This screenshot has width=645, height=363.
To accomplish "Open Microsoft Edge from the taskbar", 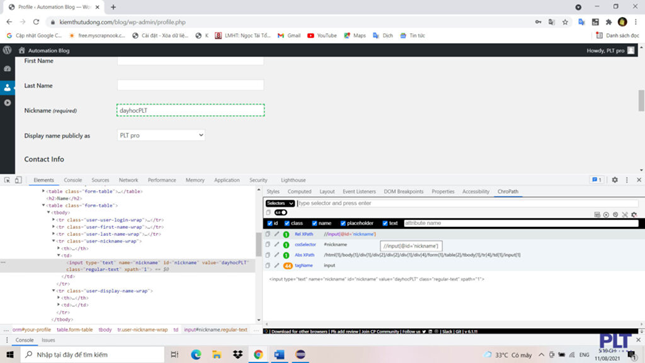I will [x=196, y=354].
